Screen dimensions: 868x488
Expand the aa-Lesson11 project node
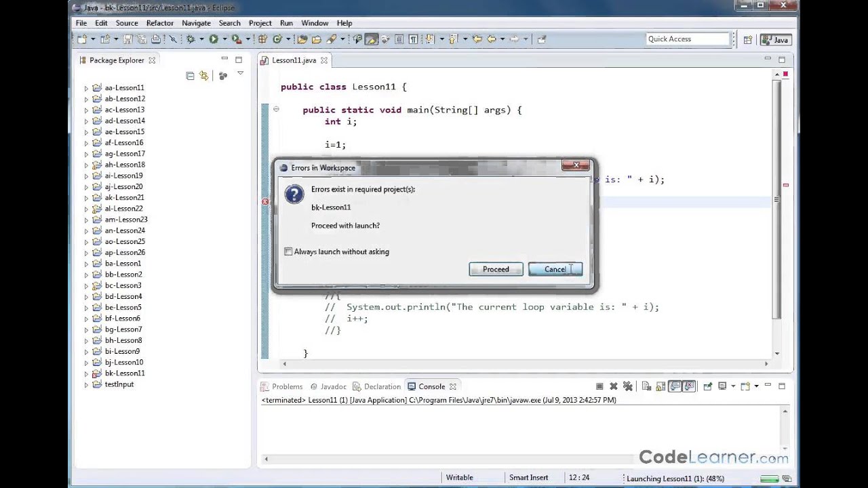86,88
